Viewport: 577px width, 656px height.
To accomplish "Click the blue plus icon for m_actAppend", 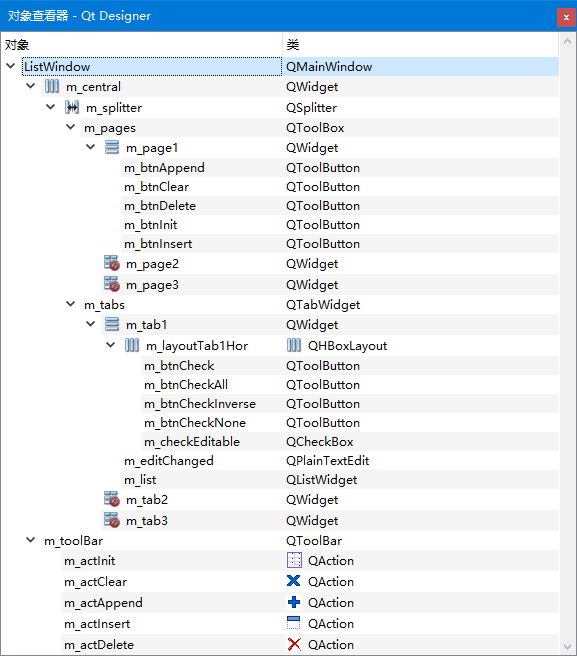I will pyautogui.click(x=294, y=602).
